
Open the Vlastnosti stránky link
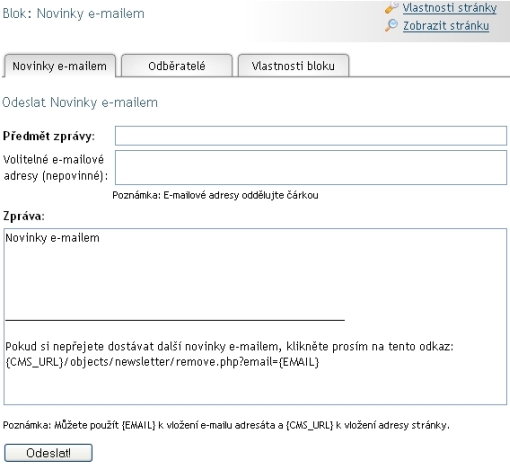pyautogui.click(x=449, y=8)
